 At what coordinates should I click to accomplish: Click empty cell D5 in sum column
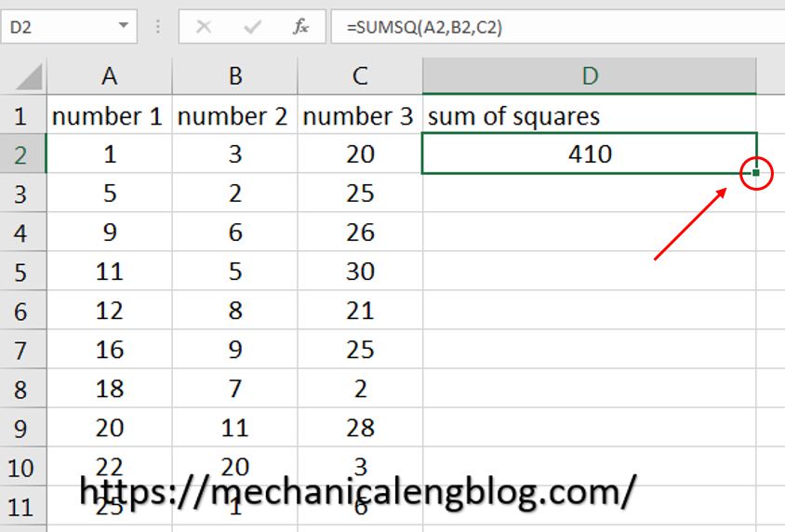(590, 271)
